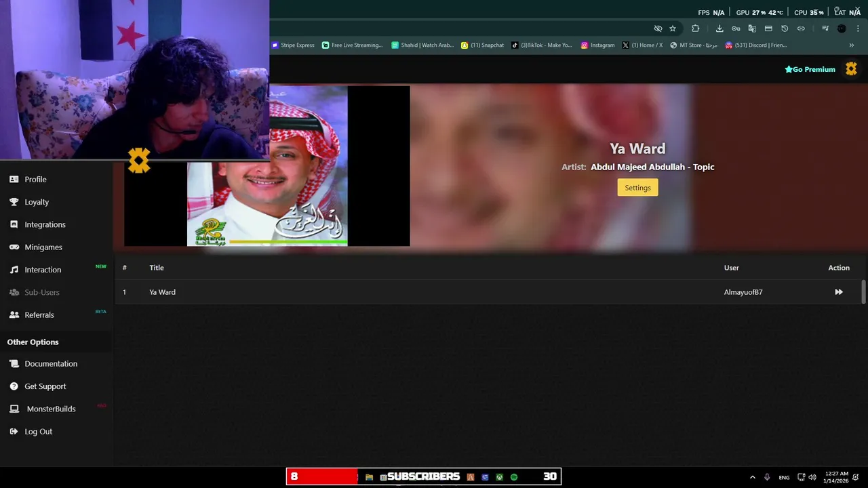Click artist Abdul Majeed Abdullah - Topic
868x488 pixels.
652,167
